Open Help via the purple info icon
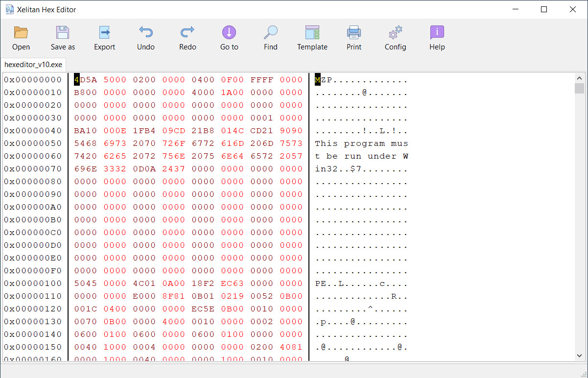Viewport: 588px width, 378px height. [437, 33]
